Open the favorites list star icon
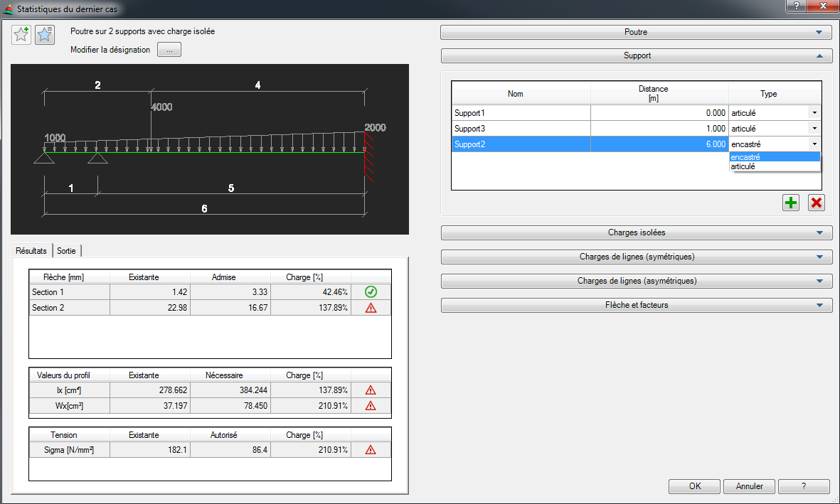Screen dimensions: 840x504 (45, 34)
